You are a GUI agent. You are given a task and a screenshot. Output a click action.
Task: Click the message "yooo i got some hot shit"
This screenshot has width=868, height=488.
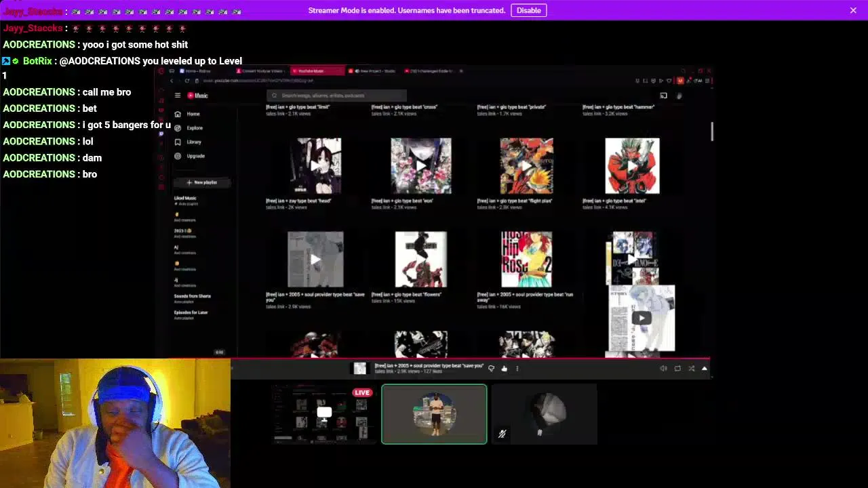tap(135, 45)
